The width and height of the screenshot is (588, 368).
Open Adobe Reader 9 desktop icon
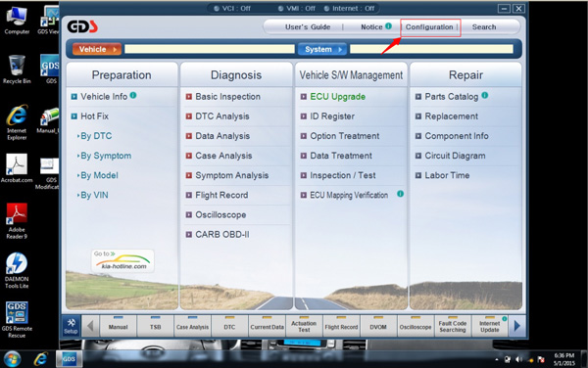(x=17, y=221)
